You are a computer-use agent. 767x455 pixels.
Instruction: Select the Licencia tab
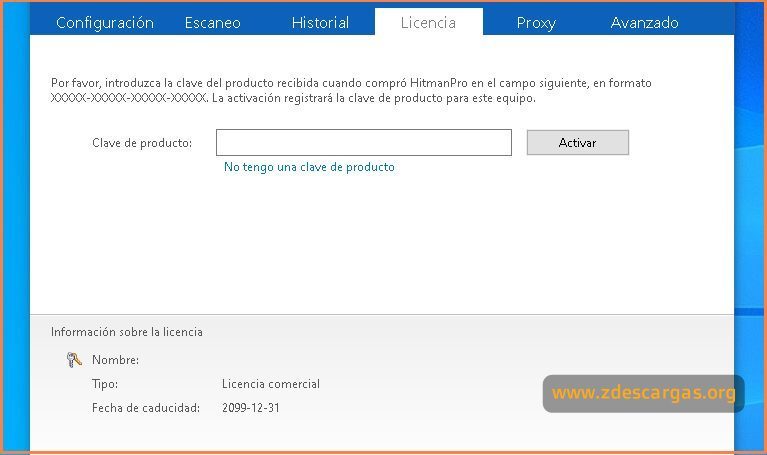pos(429,22)
